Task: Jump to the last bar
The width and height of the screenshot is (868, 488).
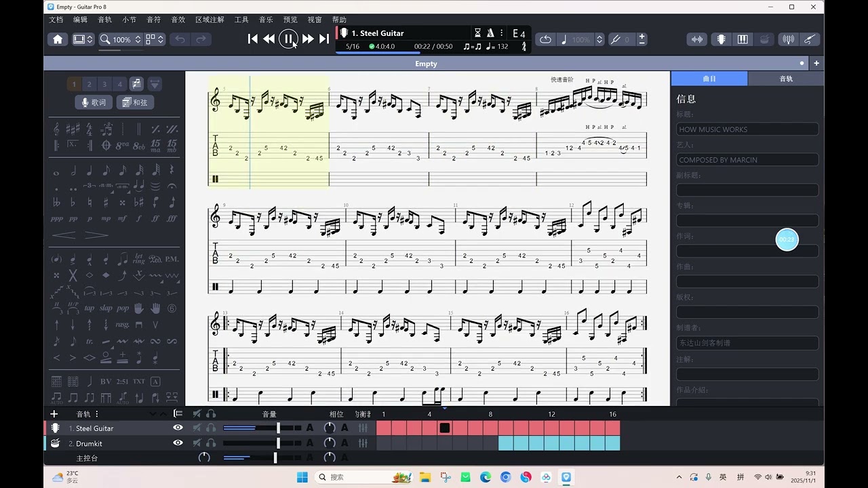Action: tap(324, 39)
